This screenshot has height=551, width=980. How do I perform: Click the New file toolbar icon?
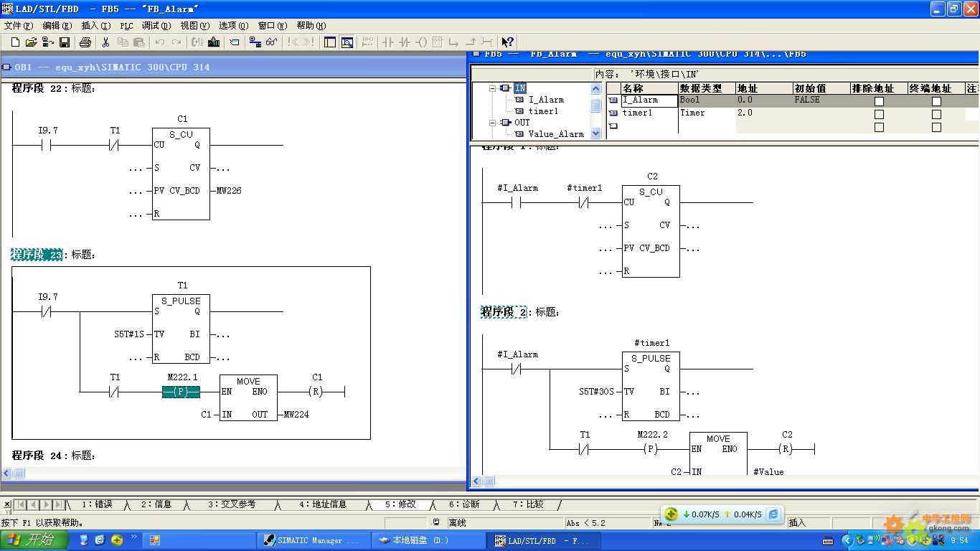14,42
